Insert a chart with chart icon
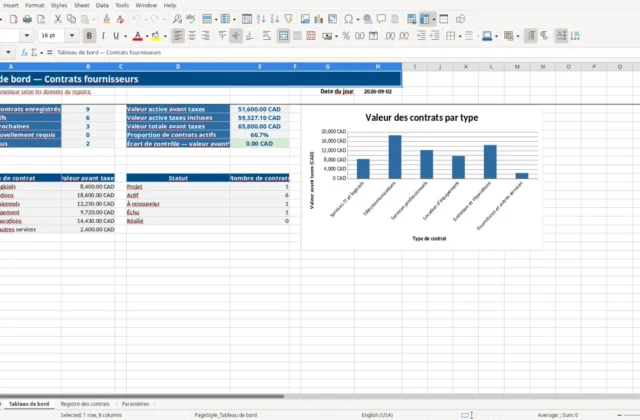 [319, 19]
